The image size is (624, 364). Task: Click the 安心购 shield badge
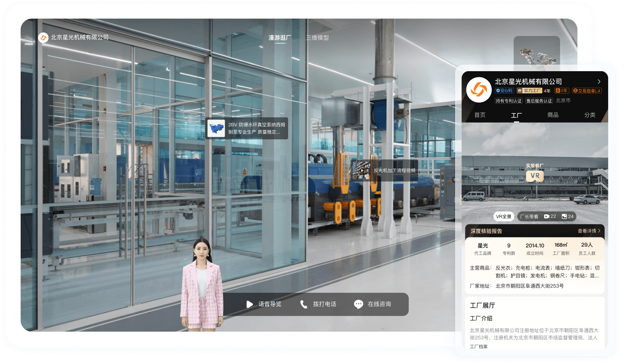(x=504, y=91)
